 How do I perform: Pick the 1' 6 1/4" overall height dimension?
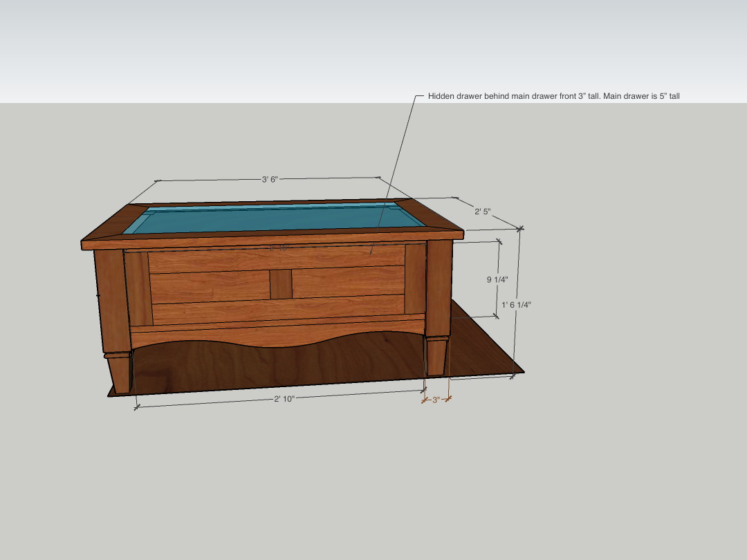coord(518,304)
